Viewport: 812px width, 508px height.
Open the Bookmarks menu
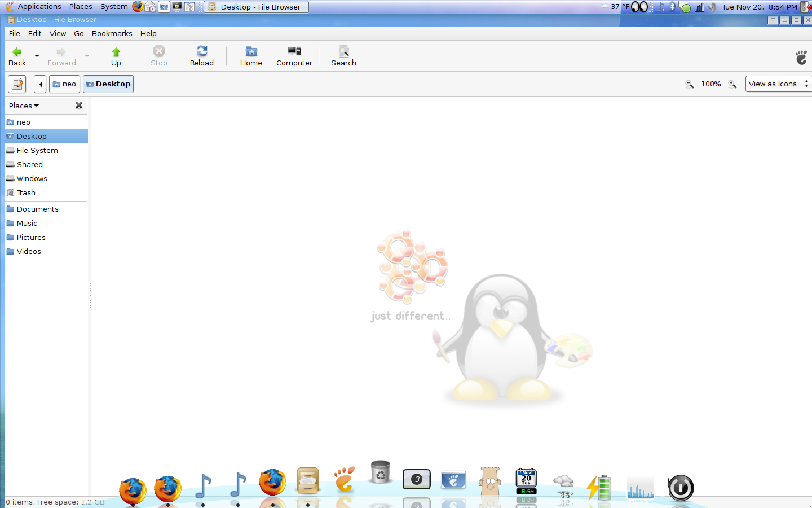112,33
